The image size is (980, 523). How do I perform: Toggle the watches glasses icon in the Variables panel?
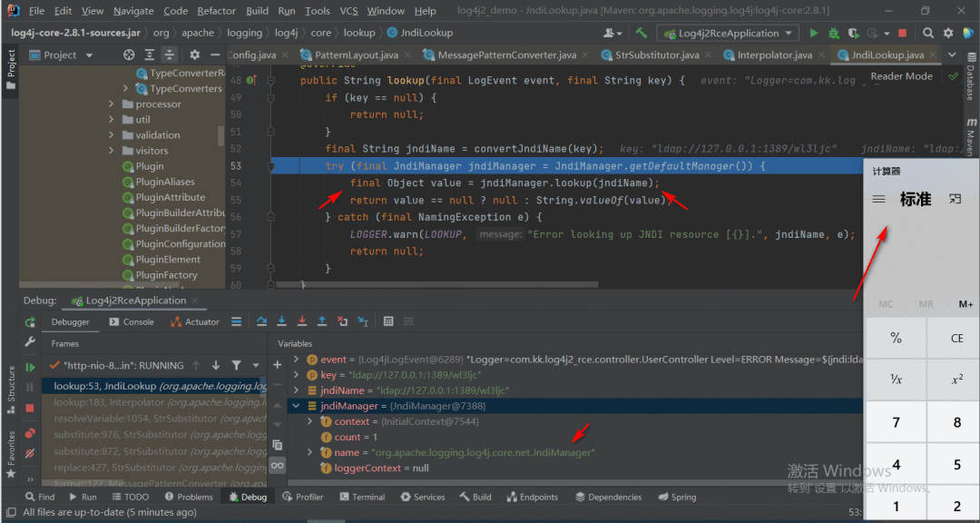point(279,466)
